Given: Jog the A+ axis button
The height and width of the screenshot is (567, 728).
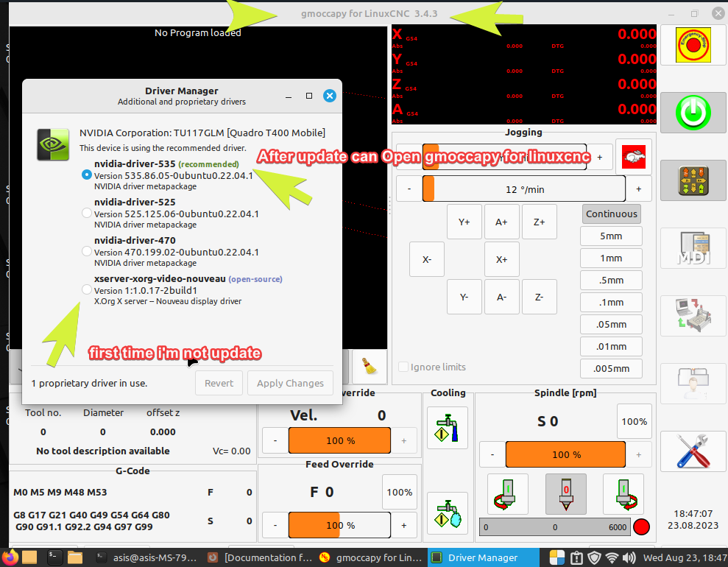Looking at the screenshot, I should click(x=501, y=222).
